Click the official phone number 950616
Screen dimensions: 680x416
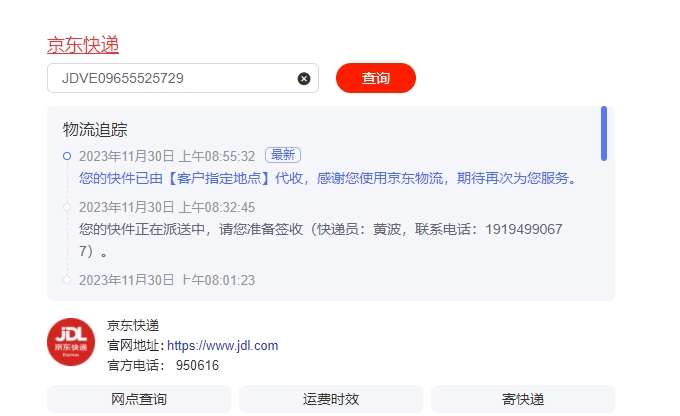[x=197, y=365]
